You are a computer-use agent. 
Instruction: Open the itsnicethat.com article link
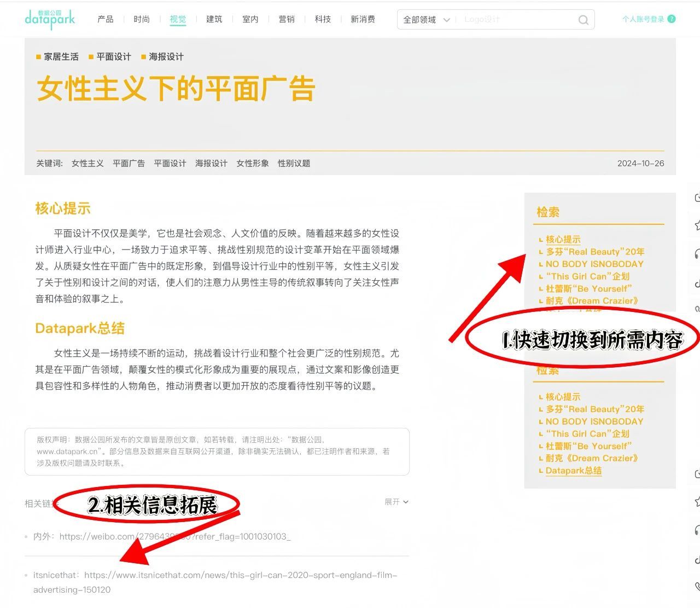[x=241, y=575]
